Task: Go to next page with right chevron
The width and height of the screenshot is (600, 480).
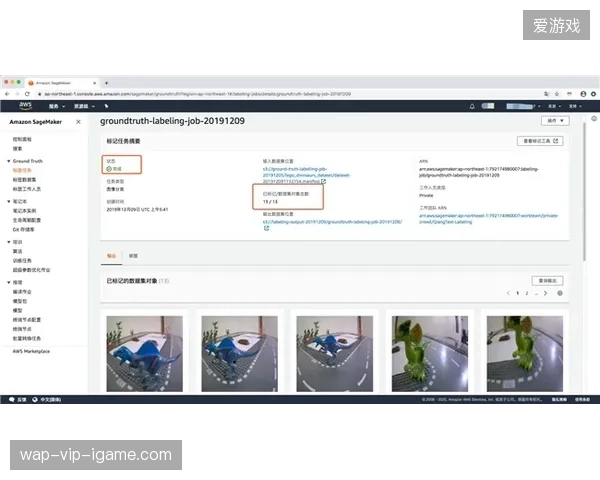Action: 546,293
